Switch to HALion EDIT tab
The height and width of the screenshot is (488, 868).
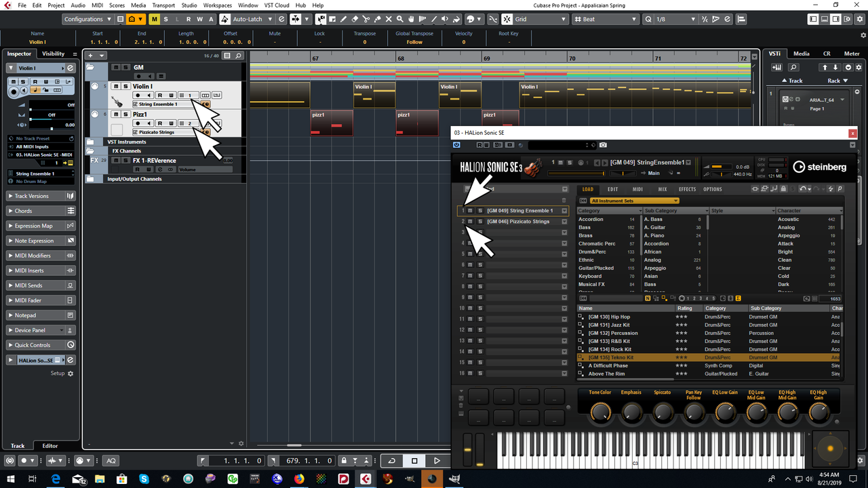tap(612, 189)
